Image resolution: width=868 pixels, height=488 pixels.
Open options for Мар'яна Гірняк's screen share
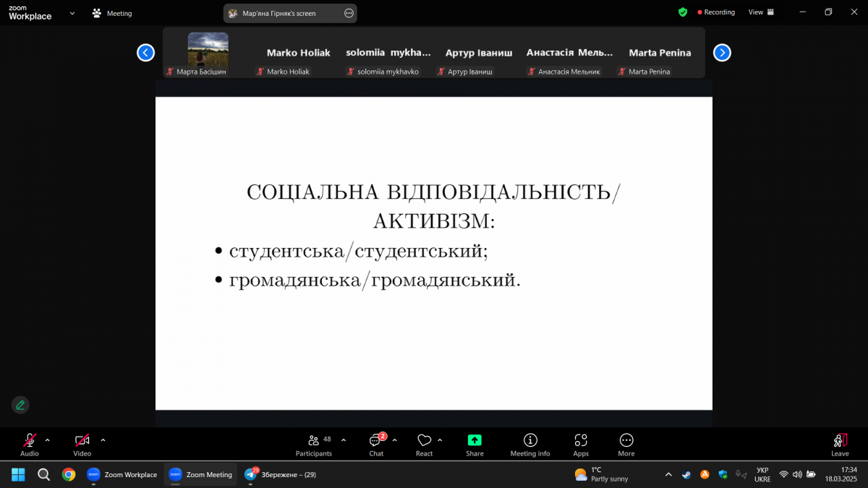(x=349, y=12)
